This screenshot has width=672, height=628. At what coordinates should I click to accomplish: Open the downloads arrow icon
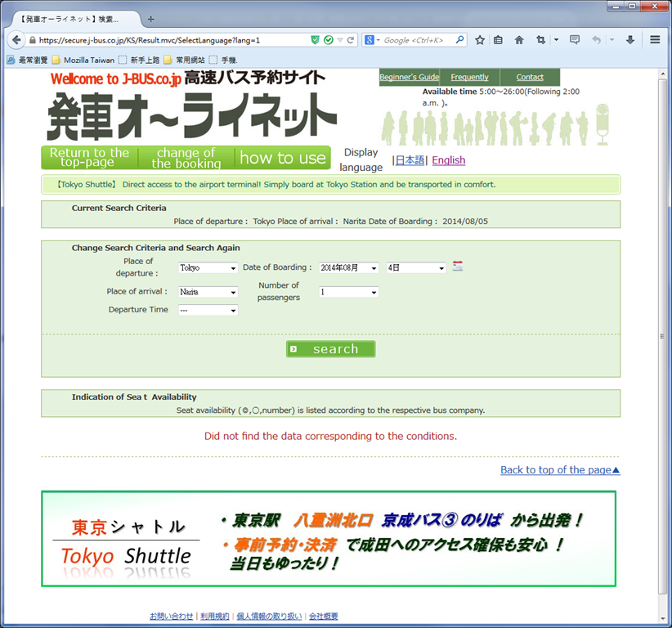630,40
